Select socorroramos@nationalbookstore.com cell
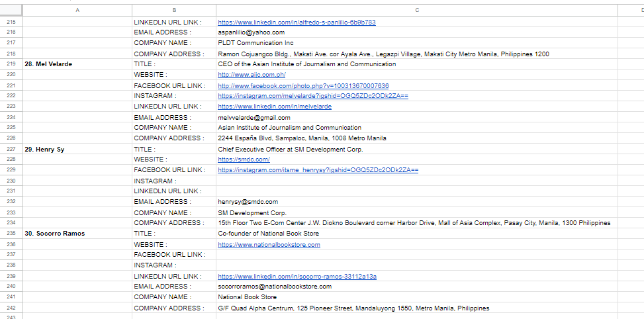Screen dimensions: 644x319 [x=417, y=286]
